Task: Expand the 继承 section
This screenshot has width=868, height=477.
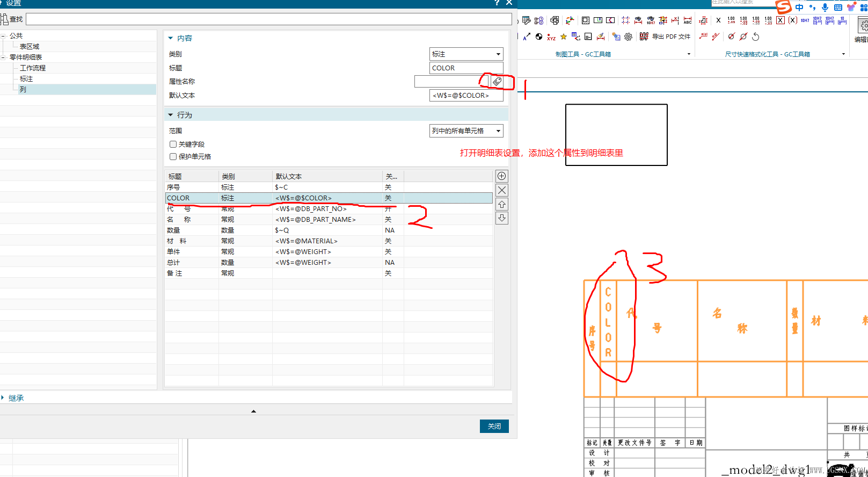Action: [3, 398]
